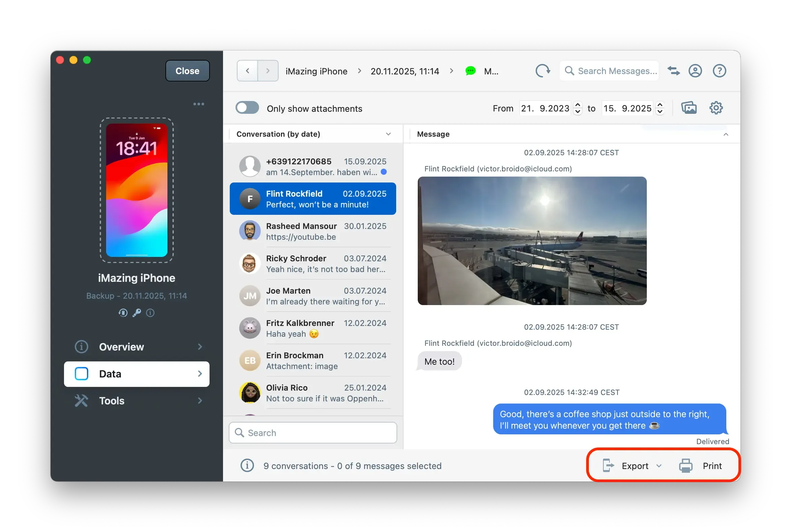Viewport: 791px width, 532px height.
Task: Click the restore icon below the backup date
Action: tap(123, 312)
